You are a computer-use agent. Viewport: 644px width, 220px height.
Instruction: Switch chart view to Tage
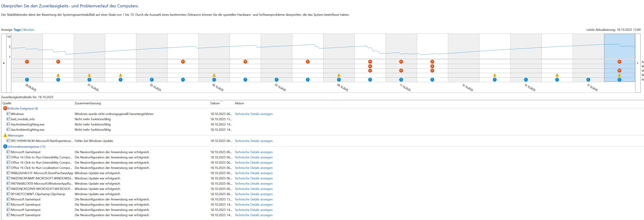click(x=17, y=30)
